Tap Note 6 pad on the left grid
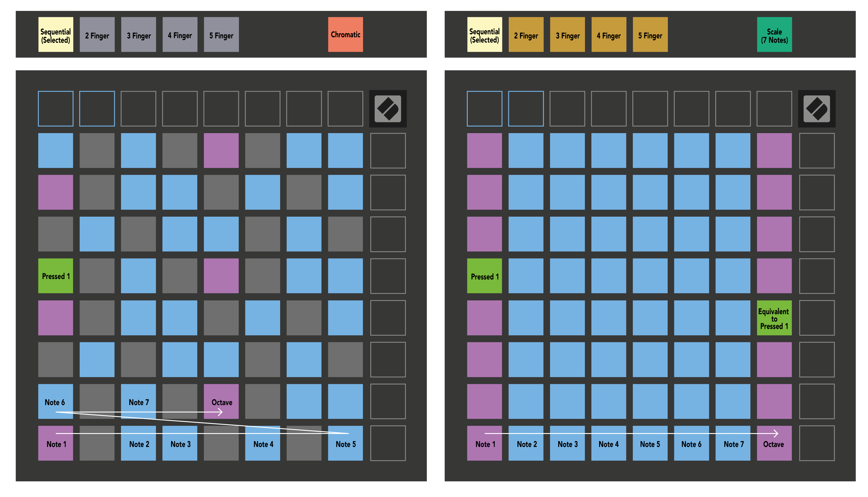 pos(56,401)
